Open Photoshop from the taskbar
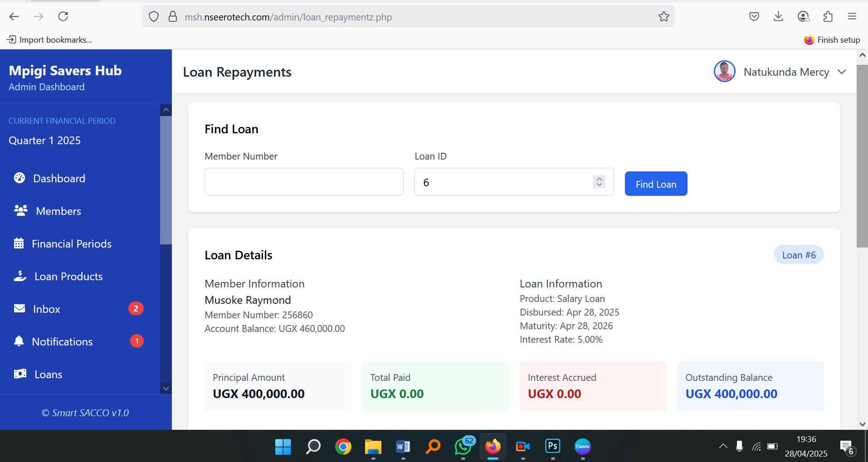The width and height of the screenshot is (868, 462). pos(552,447)
